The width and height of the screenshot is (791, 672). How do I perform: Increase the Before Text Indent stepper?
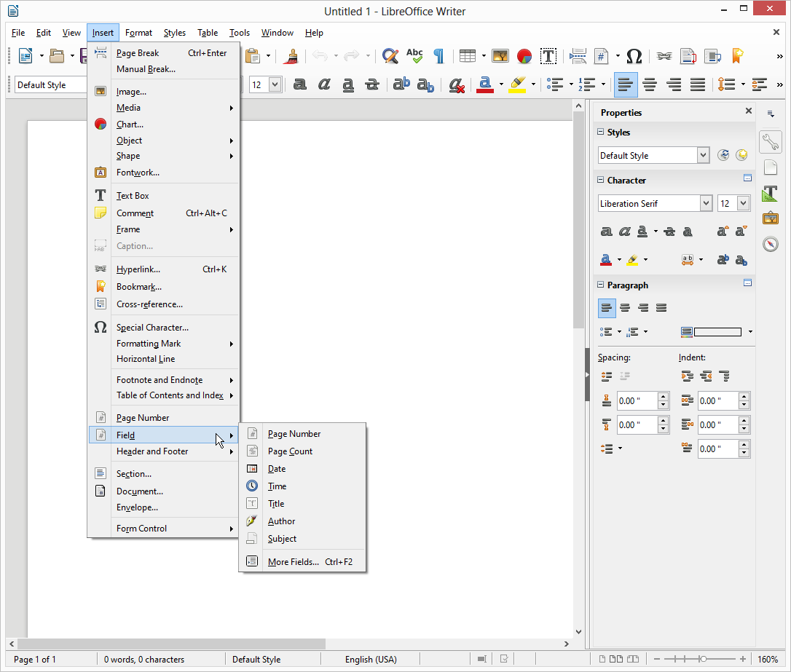(x=744, y=396)
